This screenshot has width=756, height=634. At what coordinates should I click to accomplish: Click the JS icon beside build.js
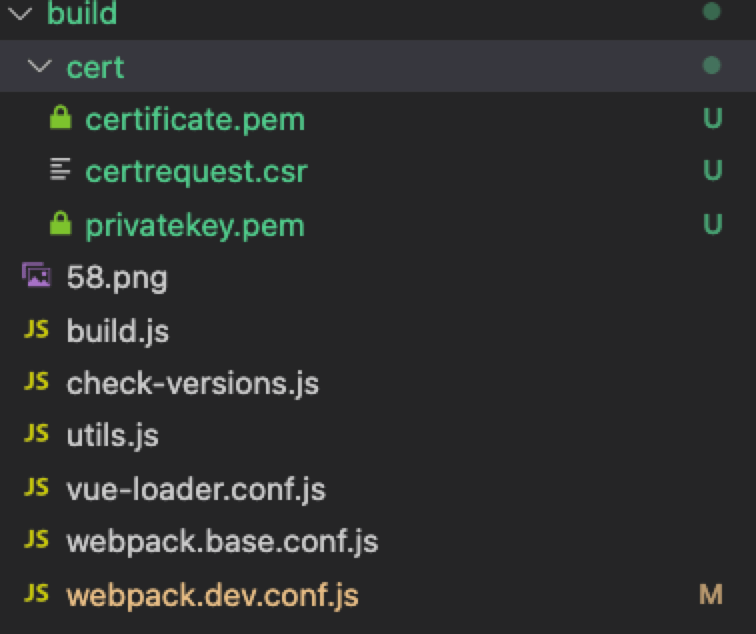[36, 329]
